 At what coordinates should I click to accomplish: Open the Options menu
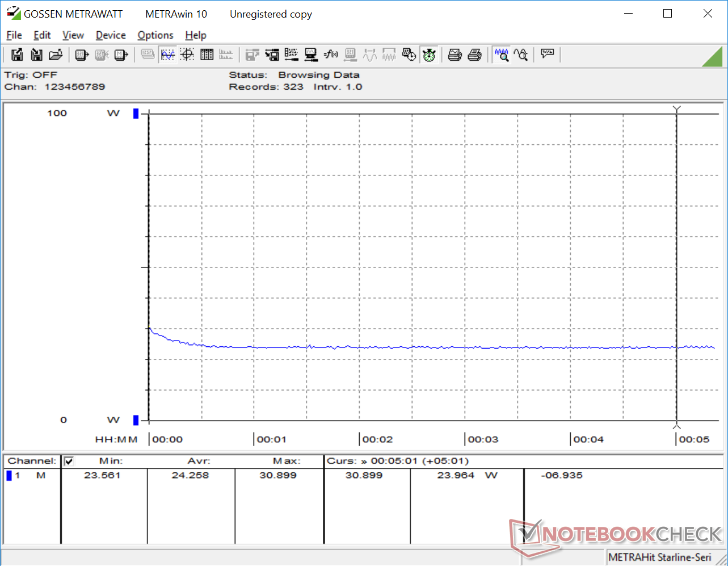coord(155,35)
